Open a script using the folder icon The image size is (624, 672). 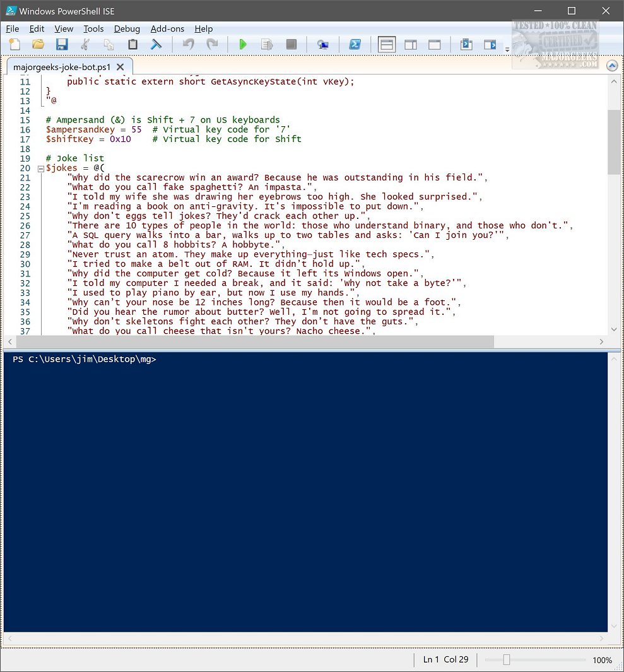(38, 44)
